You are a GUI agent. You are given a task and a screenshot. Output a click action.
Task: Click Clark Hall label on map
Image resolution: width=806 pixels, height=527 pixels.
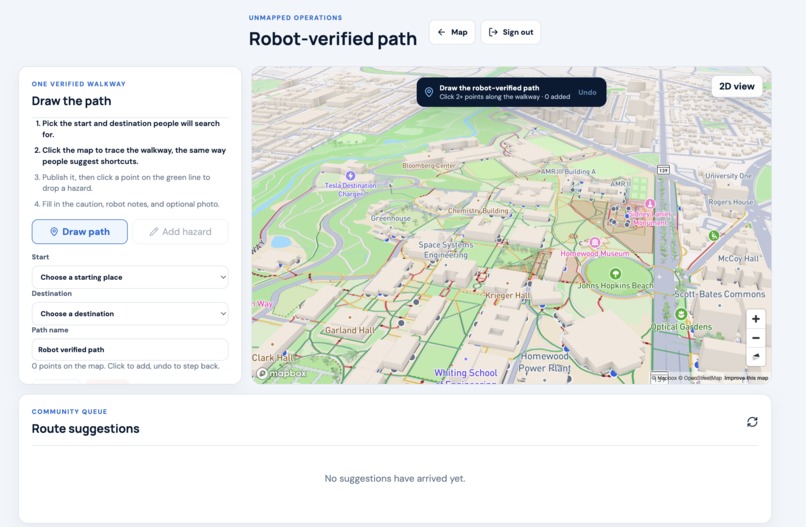272,358
